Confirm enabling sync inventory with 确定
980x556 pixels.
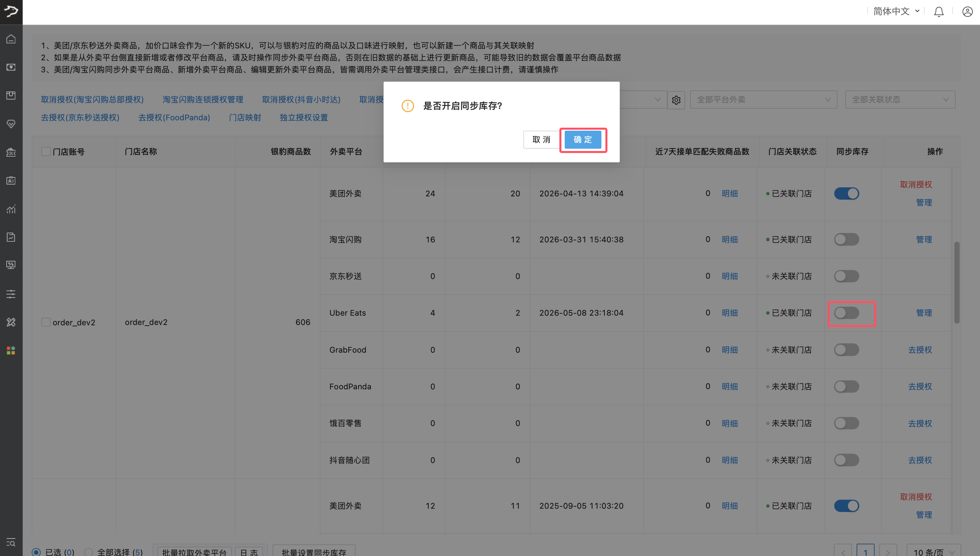coord(583,140)
